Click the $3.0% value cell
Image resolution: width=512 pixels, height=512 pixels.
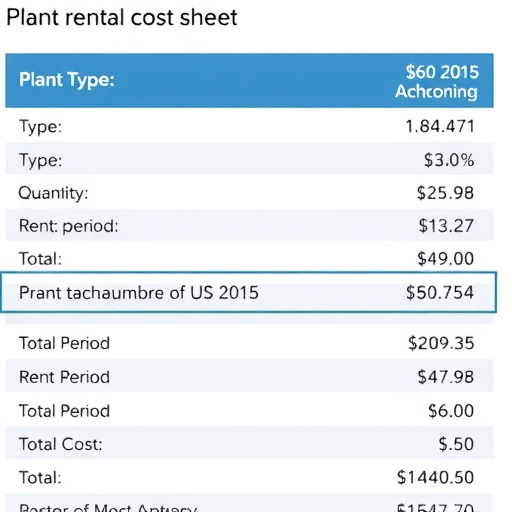(x=449, y=160)
